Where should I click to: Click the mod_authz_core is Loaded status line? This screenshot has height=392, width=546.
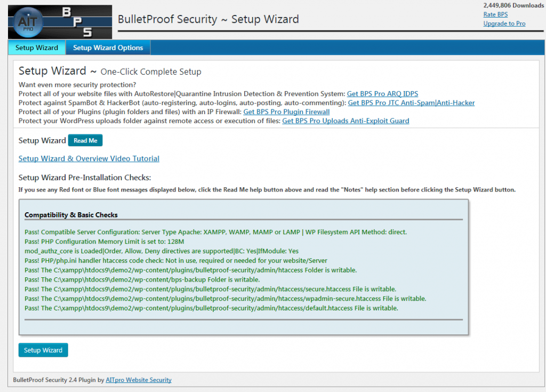point(162,251)
